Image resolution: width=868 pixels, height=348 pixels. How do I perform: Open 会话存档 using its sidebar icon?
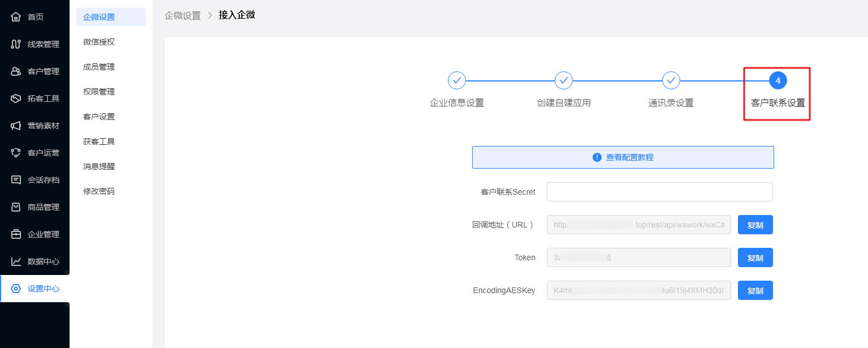16,180
